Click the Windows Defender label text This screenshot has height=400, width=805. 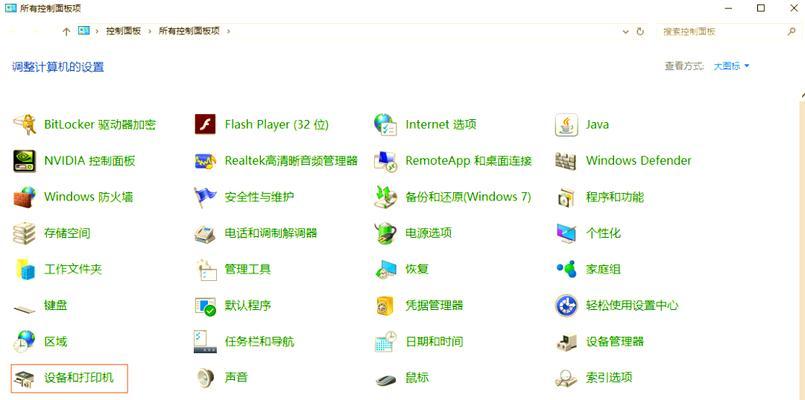(639, 161)
